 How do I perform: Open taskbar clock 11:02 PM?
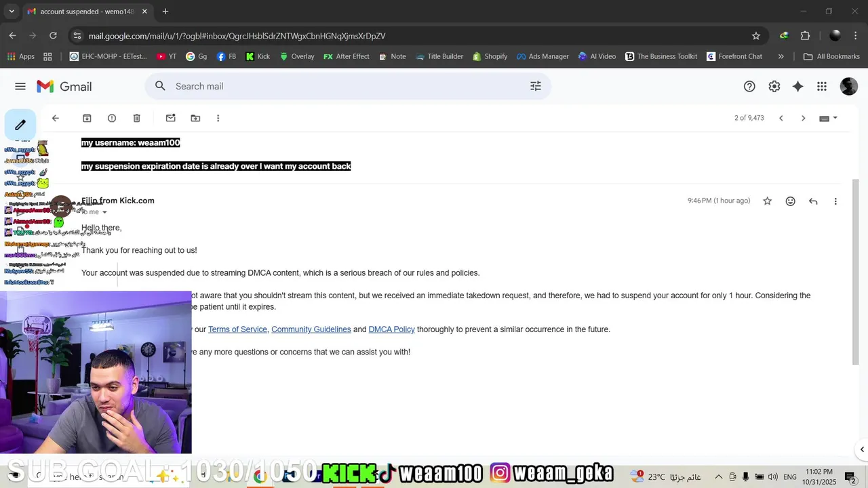pos(819,476)
